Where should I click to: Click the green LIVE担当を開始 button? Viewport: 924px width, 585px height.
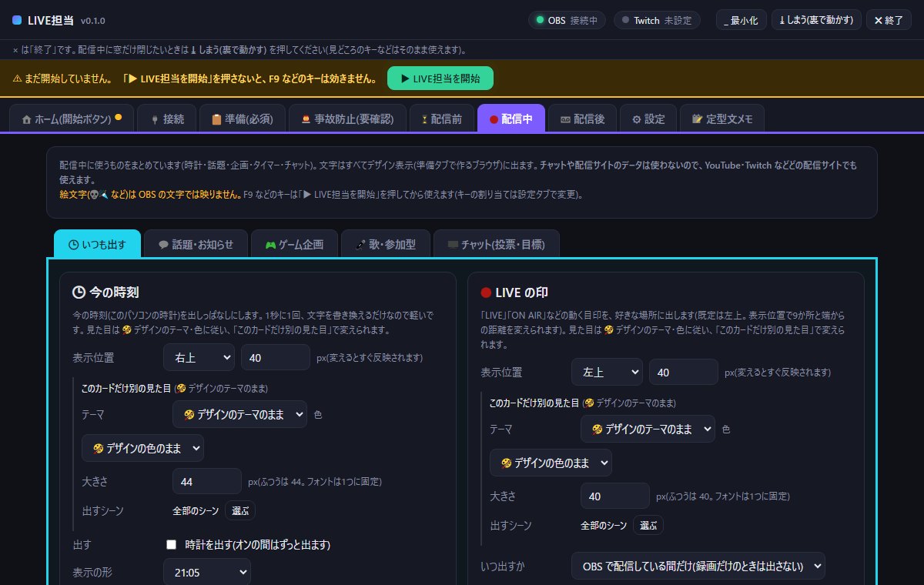(x=440, y=79)
